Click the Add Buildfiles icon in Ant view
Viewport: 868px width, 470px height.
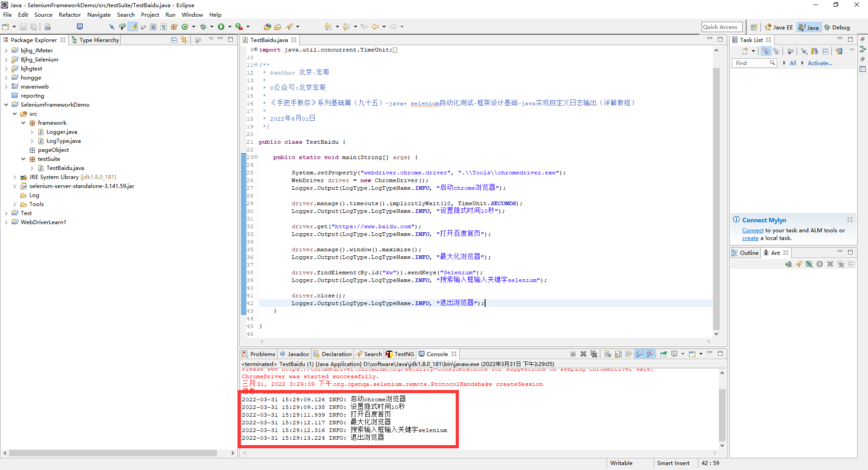click(788, 264)
